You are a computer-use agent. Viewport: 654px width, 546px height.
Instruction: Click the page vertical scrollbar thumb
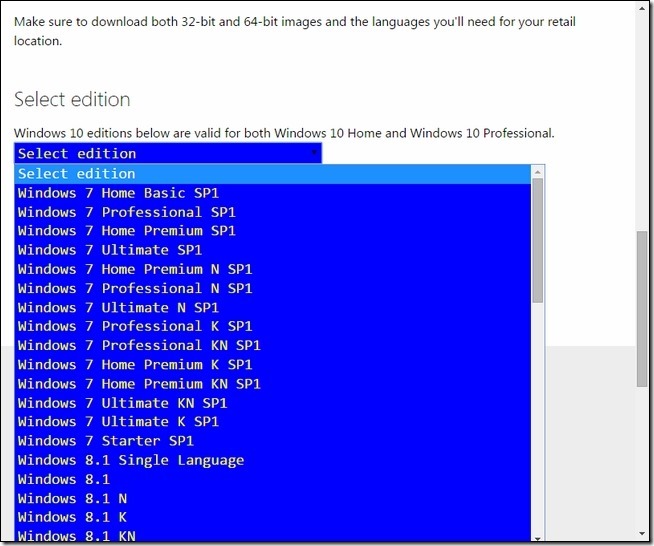tap(642, 309)
